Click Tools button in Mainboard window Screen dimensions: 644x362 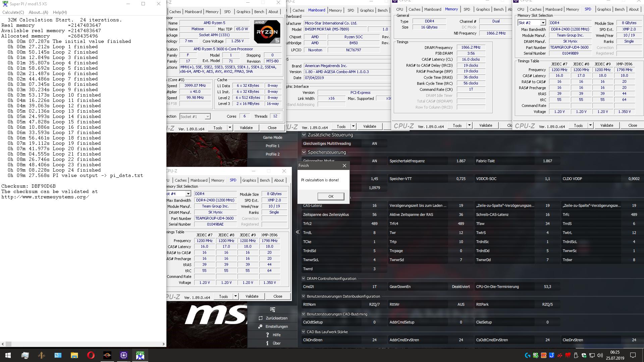click(341, 126)
